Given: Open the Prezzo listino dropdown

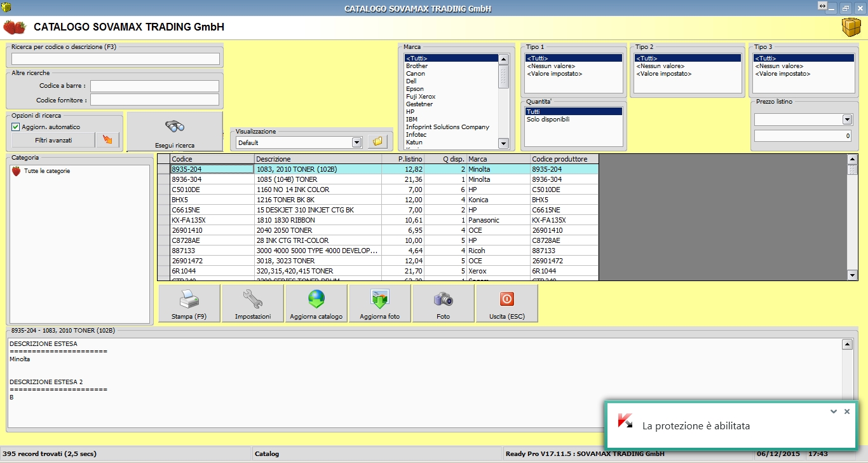Looking at the screenshot, I should click(847, 120).
